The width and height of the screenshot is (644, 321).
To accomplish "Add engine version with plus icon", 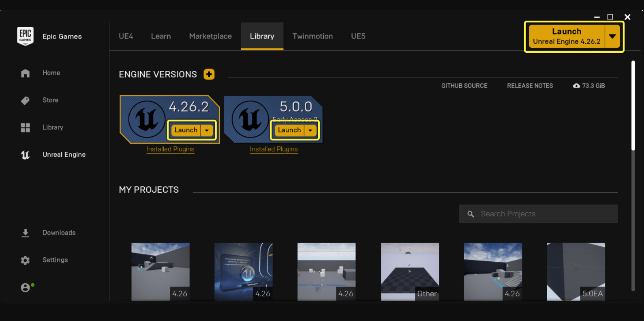I will (209, 74).
